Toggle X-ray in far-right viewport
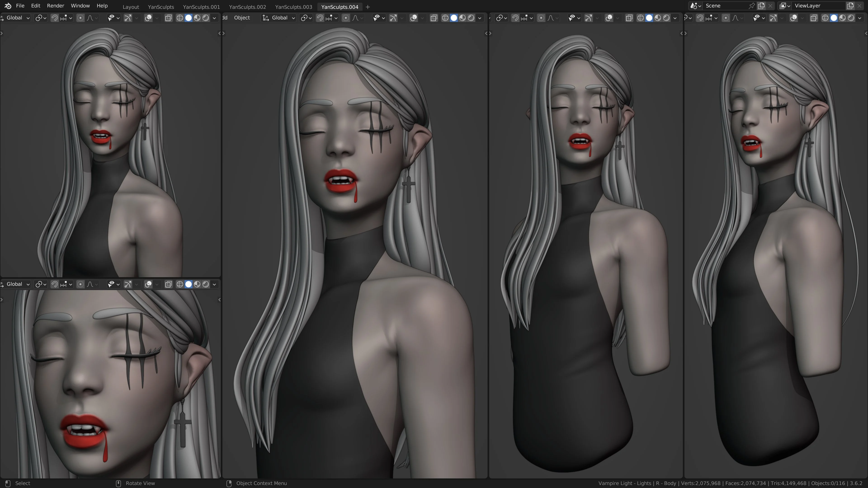 pos(814,18)
